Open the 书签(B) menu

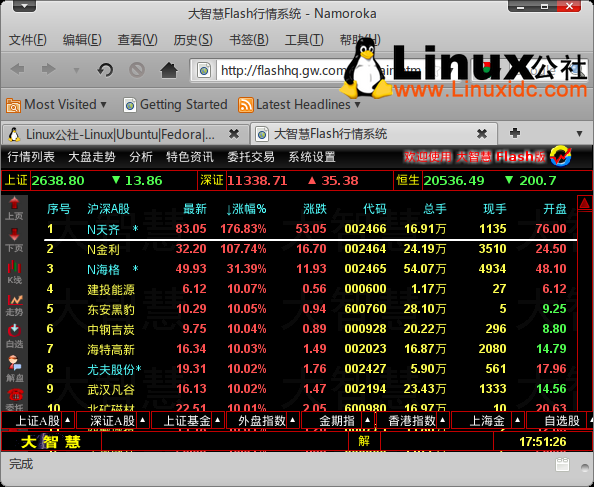(x=249, y=40)
